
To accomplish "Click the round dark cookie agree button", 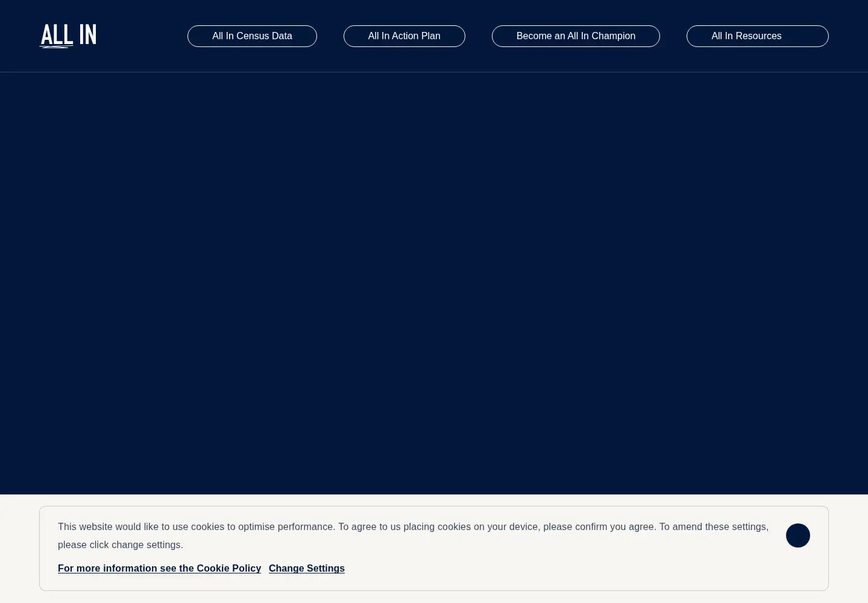I will [x=798, y=535].
